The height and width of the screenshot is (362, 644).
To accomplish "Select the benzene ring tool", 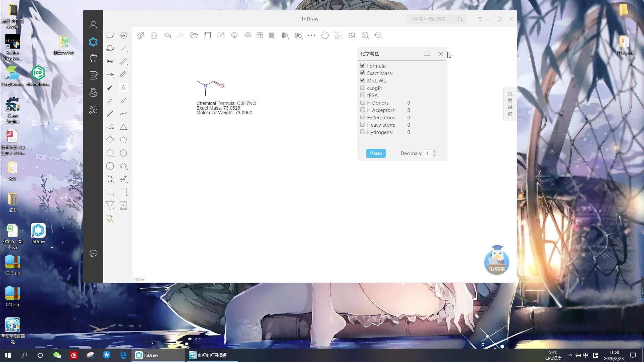I will tap(110, 179).
